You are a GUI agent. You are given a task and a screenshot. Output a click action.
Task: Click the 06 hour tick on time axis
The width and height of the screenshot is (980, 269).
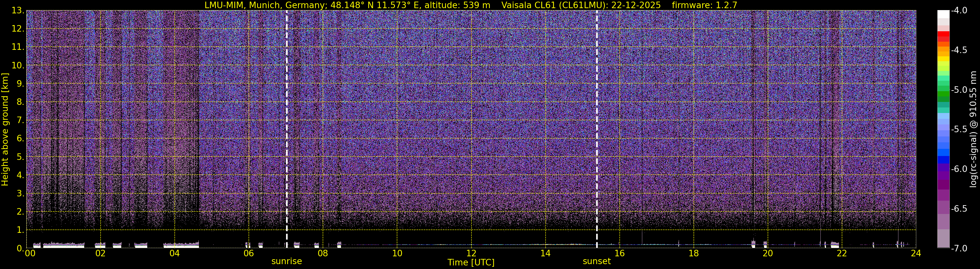248,254
